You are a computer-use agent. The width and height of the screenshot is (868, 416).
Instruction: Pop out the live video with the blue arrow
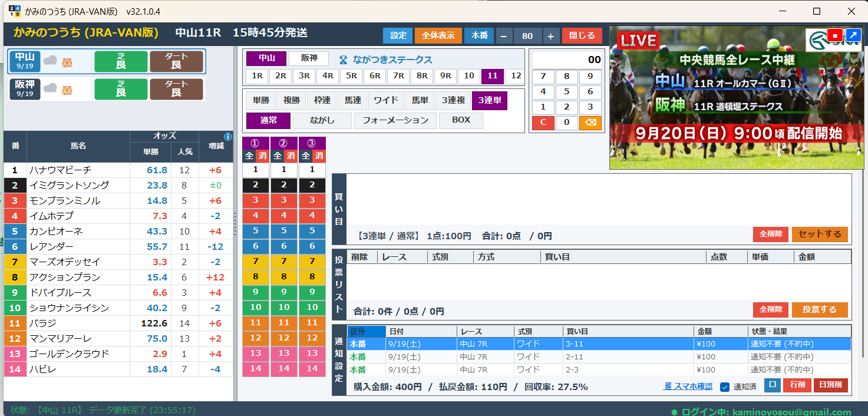coord(853,35)
